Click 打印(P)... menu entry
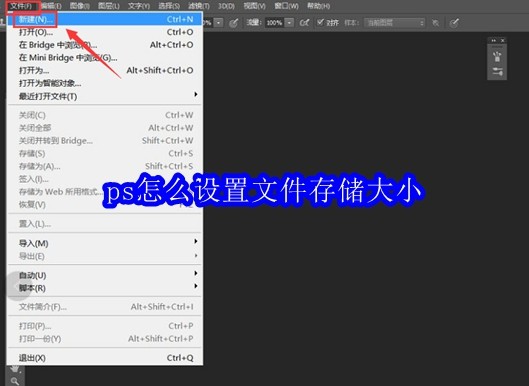 [105, 326]
